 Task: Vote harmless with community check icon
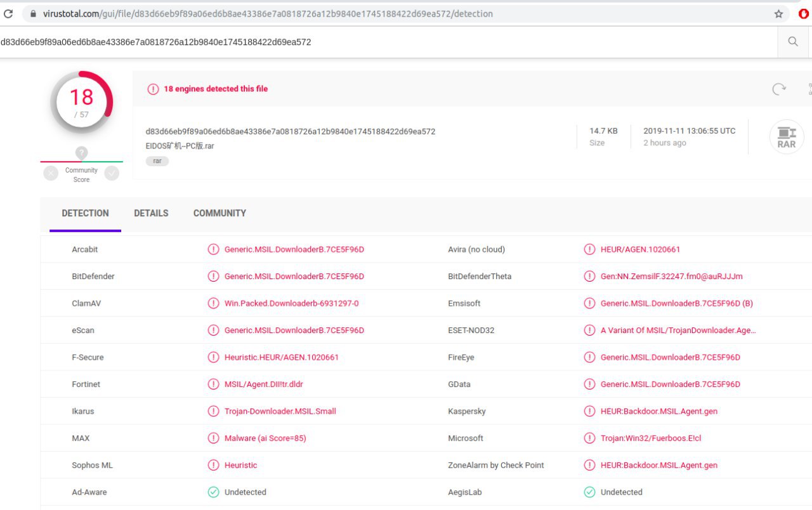tap(112, 173)
